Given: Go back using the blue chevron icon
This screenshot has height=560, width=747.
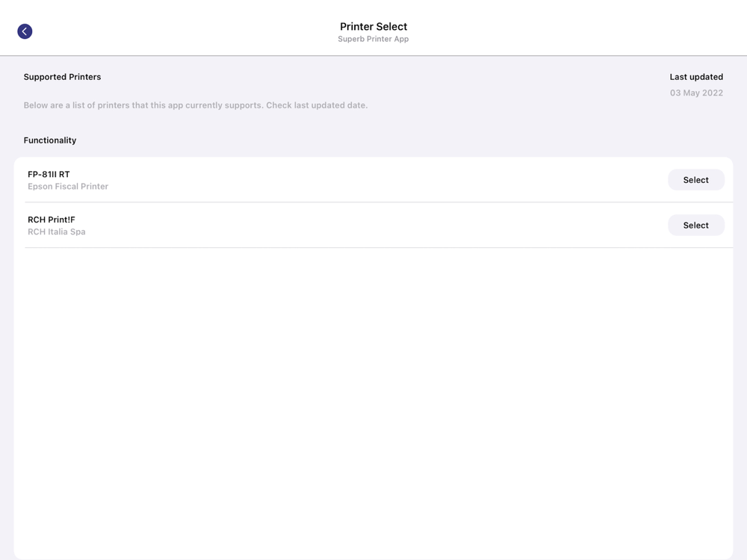Looking at the screenshot, I should click(x=25, y=31).
